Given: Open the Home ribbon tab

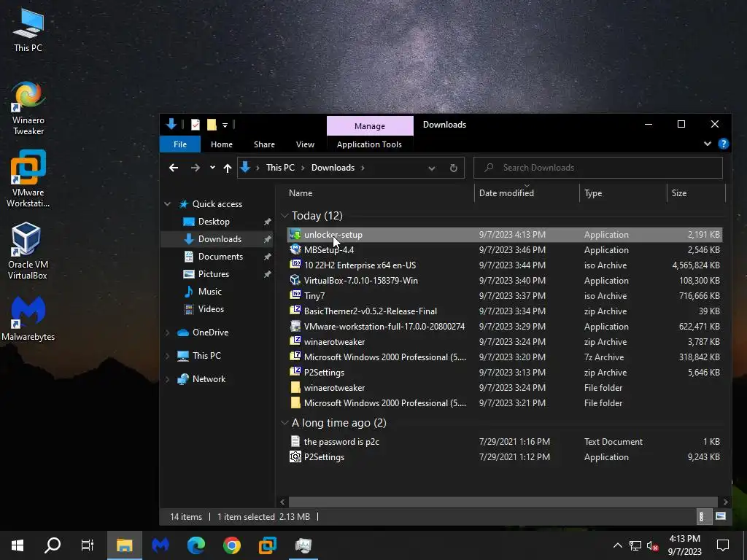Looking at the screenshot, I should [222, 144].
